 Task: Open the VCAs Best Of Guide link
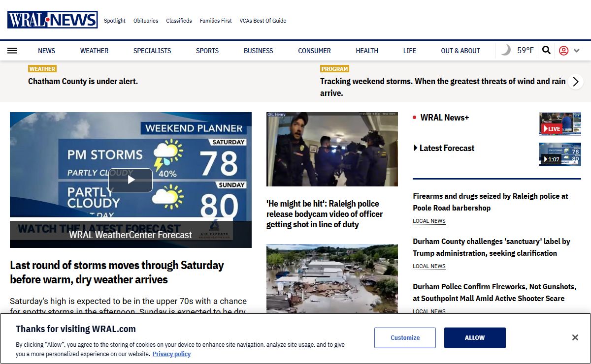pyautogui.click(x=263, y=21)
